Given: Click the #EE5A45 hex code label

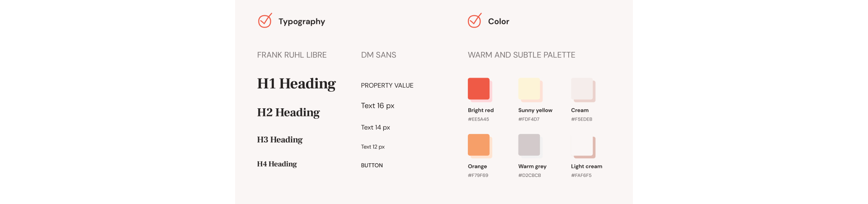Looking at the screenshot, I should click(x=478, y=120).
